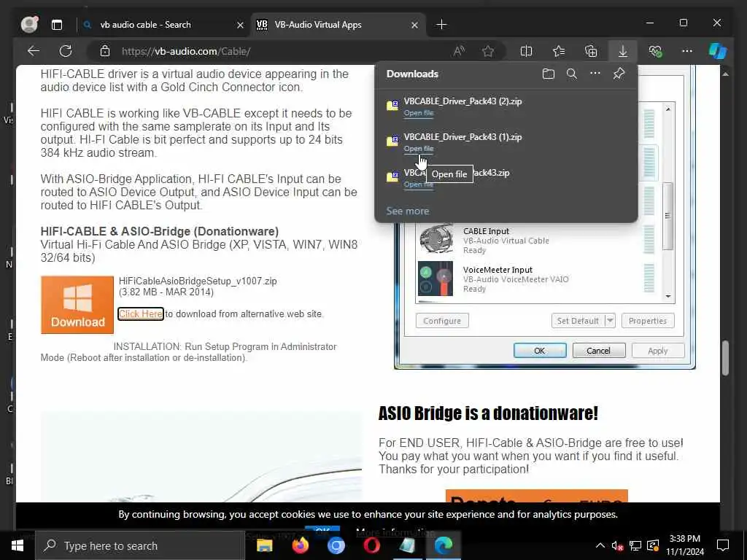
Task: Open the Copilot sidebar icon
Action: 718,51
